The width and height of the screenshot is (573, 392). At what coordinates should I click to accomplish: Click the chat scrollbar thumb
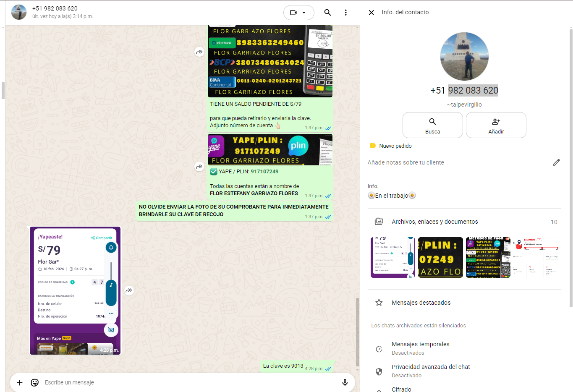[x=357, y=332]
